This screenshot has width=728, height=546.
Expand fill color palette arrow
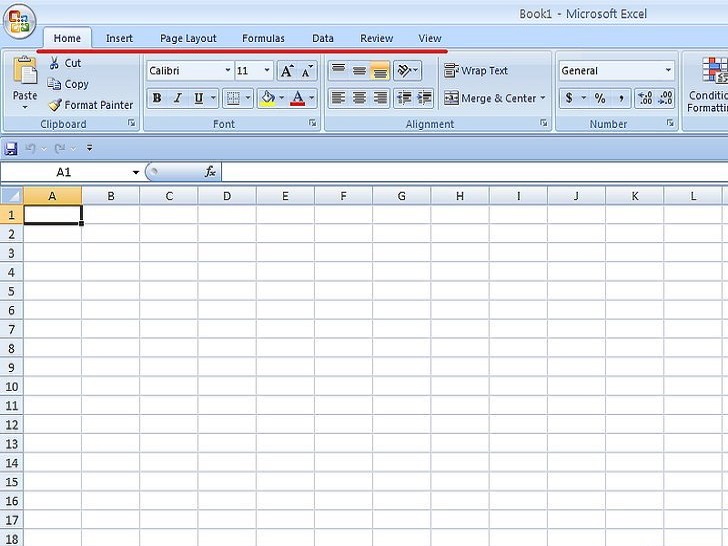pyautogui.click(x=281, y=98)
